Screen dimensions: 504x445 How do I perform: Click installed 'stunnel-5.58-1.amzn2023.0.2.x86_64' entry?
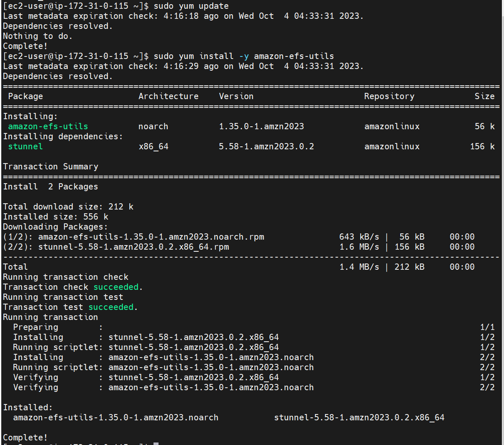click(359, 418)
